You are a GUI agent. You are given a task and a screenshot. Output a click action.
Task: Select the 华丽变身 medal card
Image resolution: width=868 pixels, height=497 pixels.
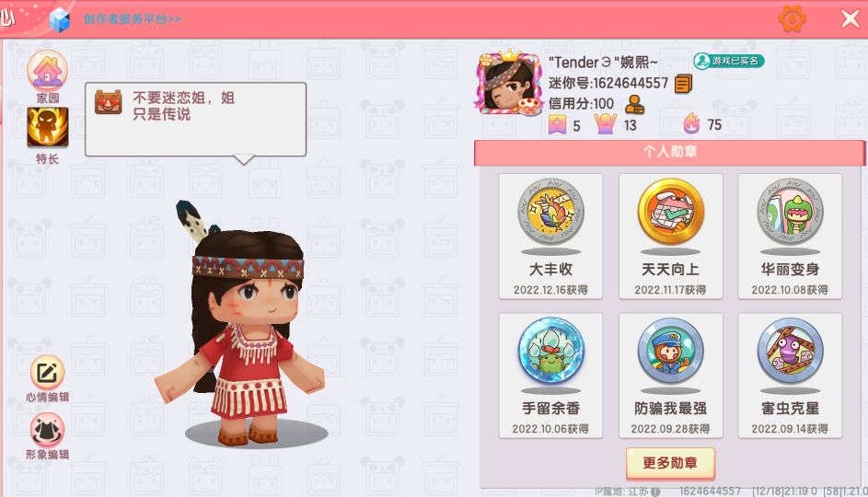tap(790, 237)
